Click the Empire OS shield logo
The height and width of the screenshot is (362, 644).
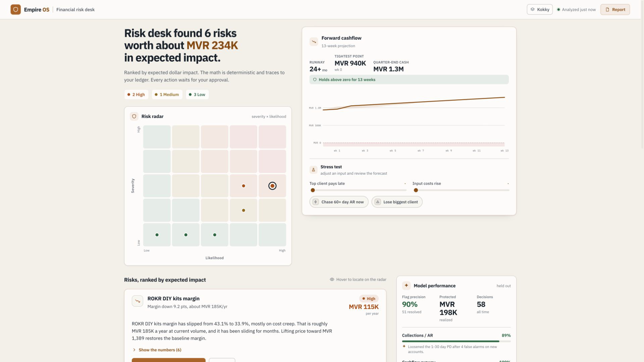15,9
